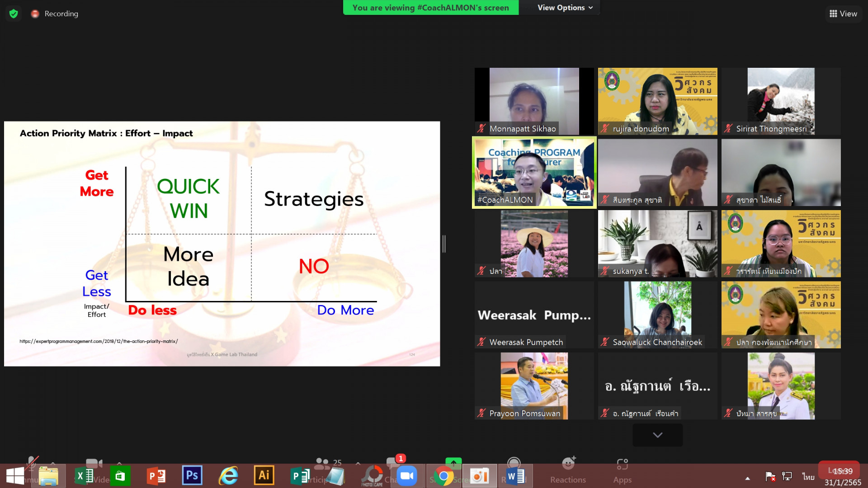Select the ปัทมา สารสุข video tile
868x488 pixels.
(781, 386)
